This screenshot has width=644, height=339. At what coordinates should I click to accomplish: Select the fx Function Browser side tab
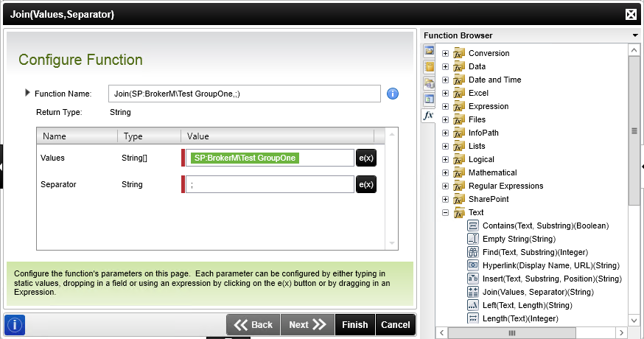[428, 116]
